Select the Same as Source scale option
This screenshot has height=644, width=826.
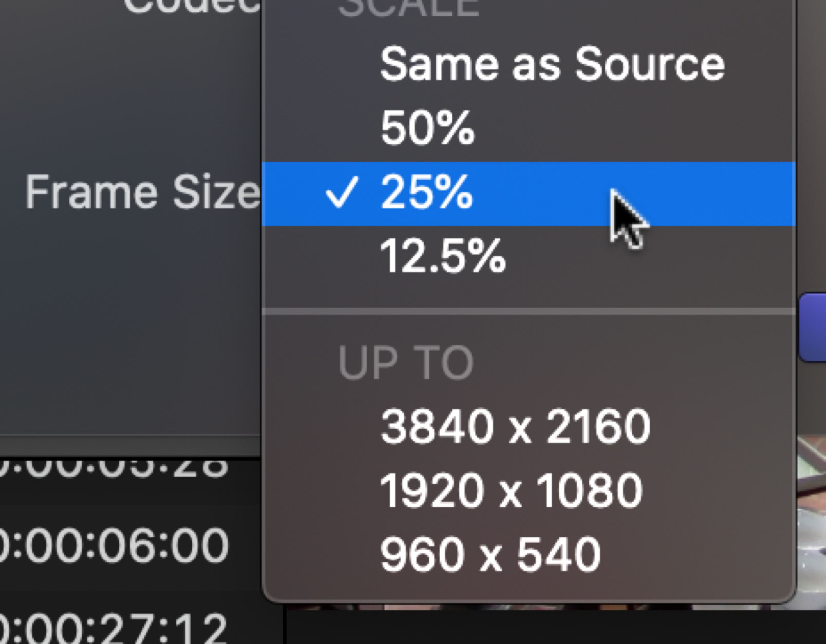pyautogui.click(x=552, y=65)
